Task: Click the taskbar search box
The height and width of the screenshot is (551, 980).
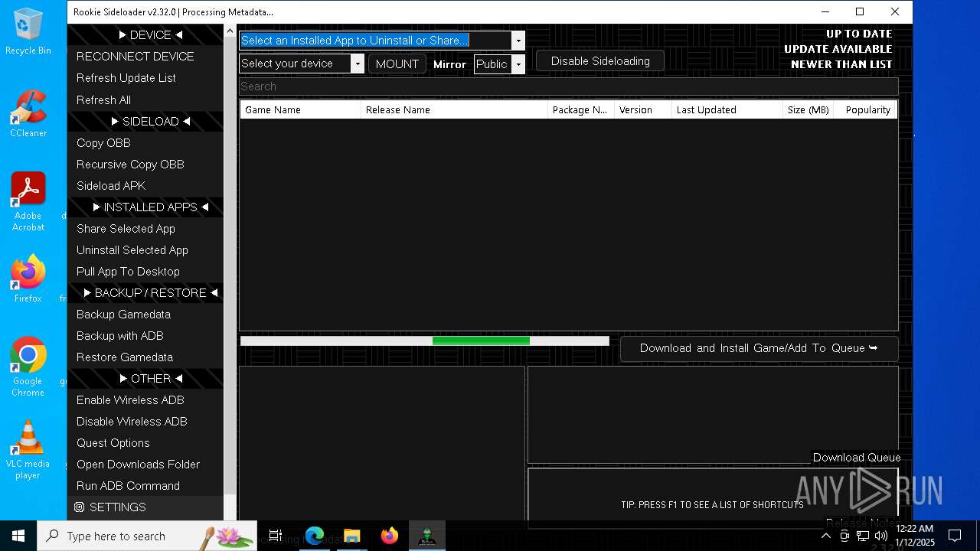Action: click(x=147, y=536)
